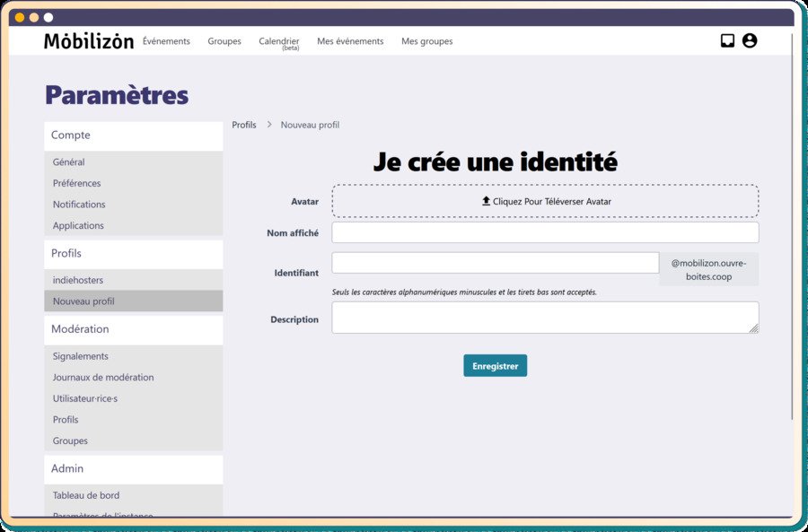Viewport: 808px width, 532px height.
Task: Open the user account icon
Action: [x=751, y=40]
